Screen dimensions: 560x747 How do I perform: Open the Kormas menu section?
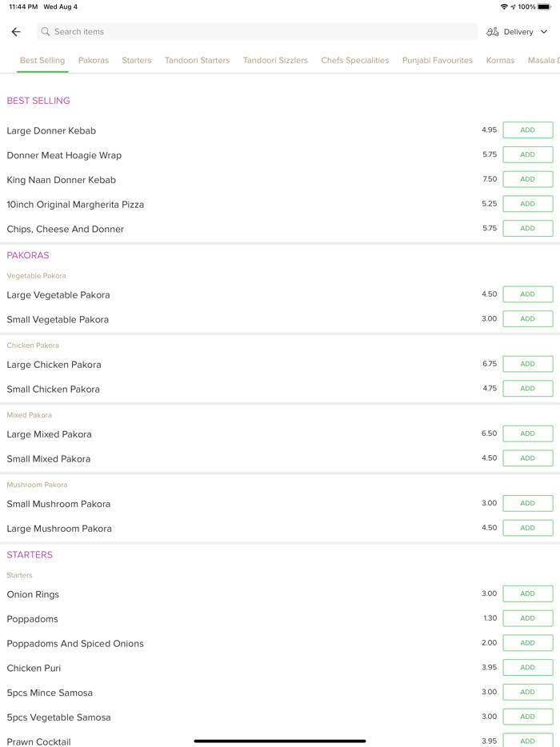pyautogui.click(x=499, y=60)
